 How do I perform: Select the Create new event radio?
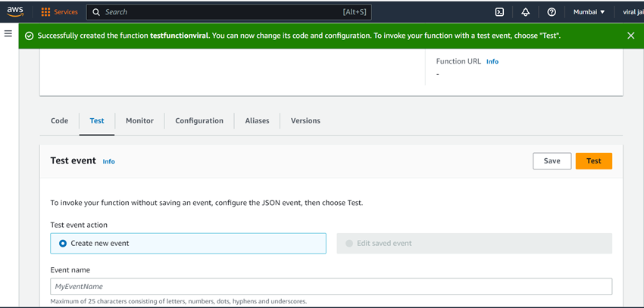click(63, 243)
